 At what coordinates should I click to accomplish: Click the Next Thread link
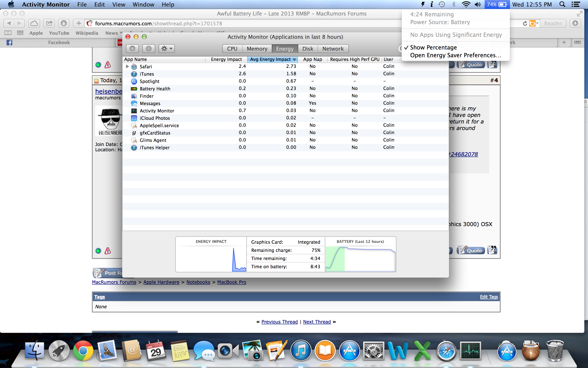pos(317,322)
